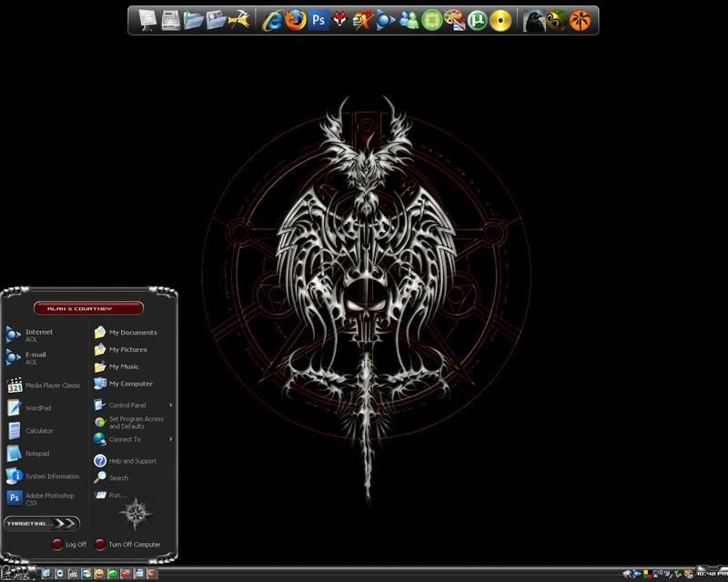Image resolution: width=728 pixels, height=582 pixels.
Task: Click the gold disc icon in dock
Action: point(500,20)
